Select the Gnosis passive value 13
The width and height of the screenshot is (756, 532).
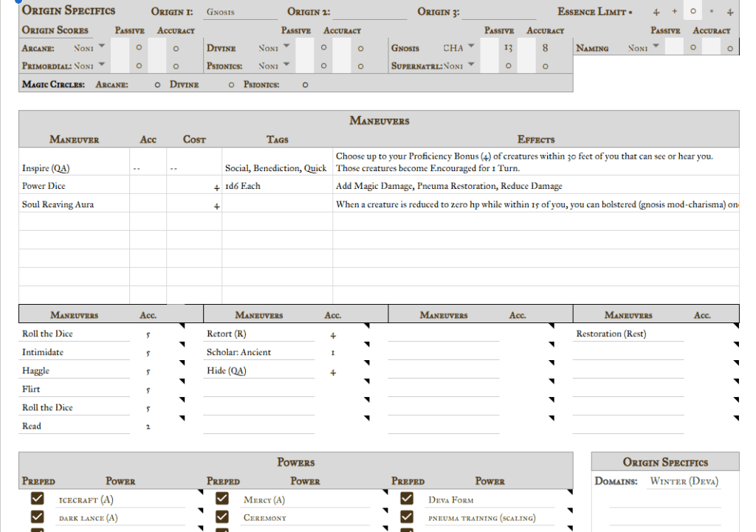[508, 48]
